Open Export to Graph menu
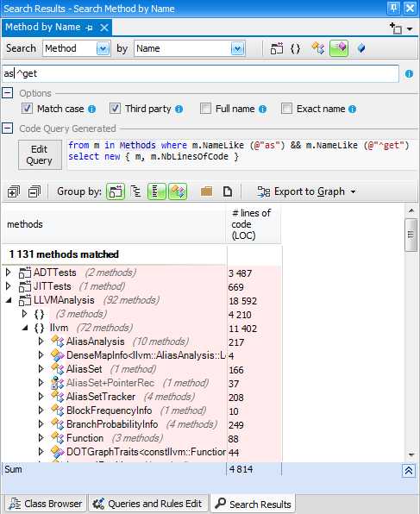 [x=307, y=191]
